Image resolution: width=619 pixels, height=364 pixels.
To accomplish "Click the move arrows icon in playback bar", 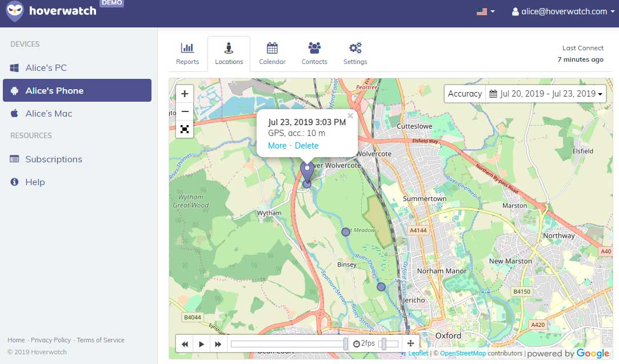I will [410, 343].
